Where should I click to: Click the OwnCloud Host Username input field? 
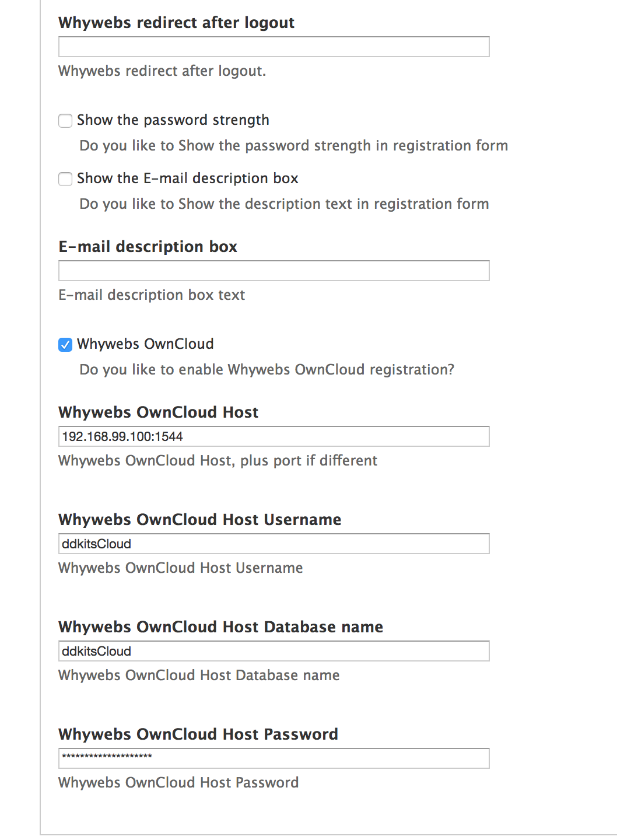(x=274, y=544)
